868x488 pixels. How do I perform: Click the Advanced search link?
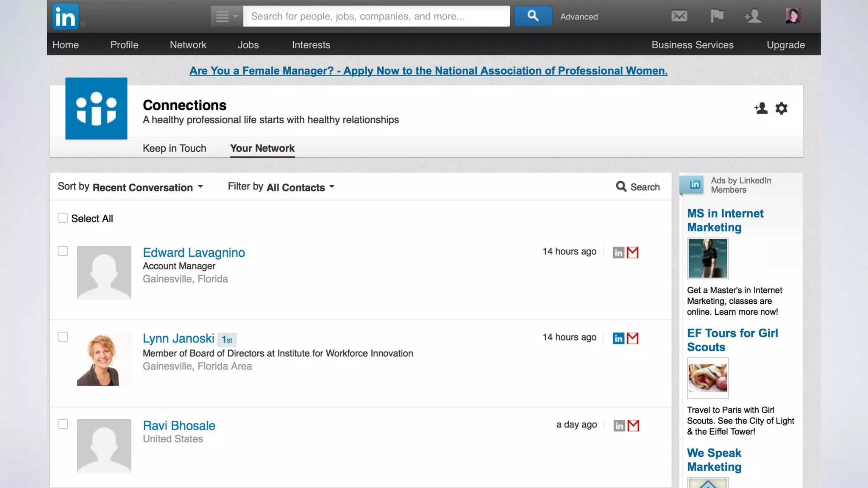579,17
